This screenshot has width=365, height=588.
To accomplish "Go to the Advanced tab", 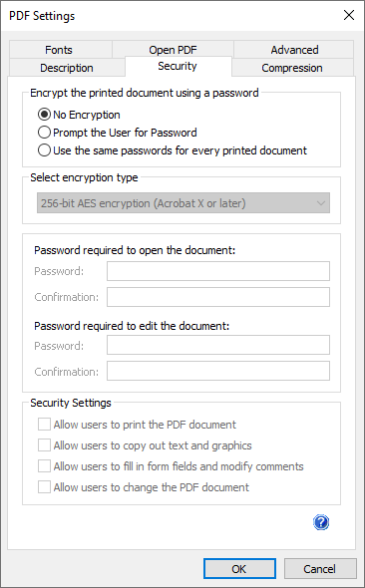I will click(294, 50).
